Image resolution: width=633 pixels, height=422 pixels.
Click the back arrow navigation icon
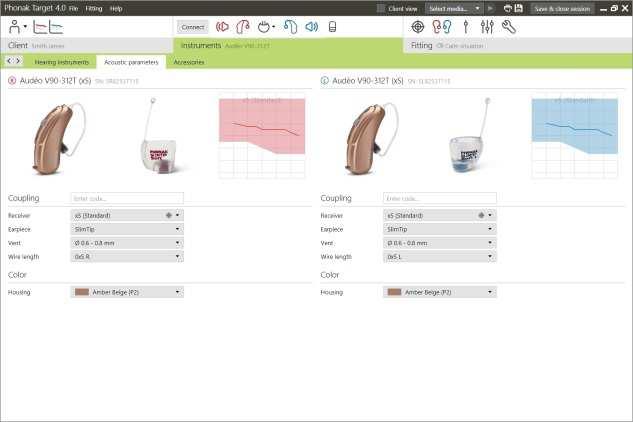pos(10,61)
